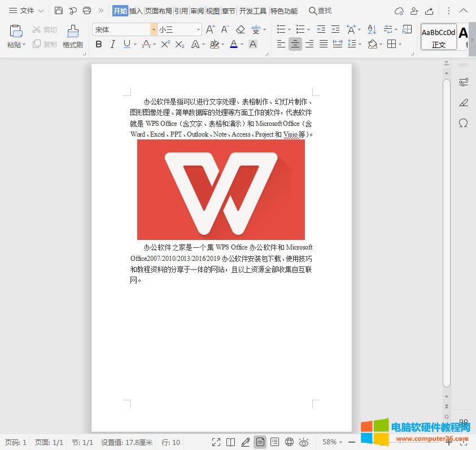
Task: Toggle bold formatting
Action: point(99,43)
